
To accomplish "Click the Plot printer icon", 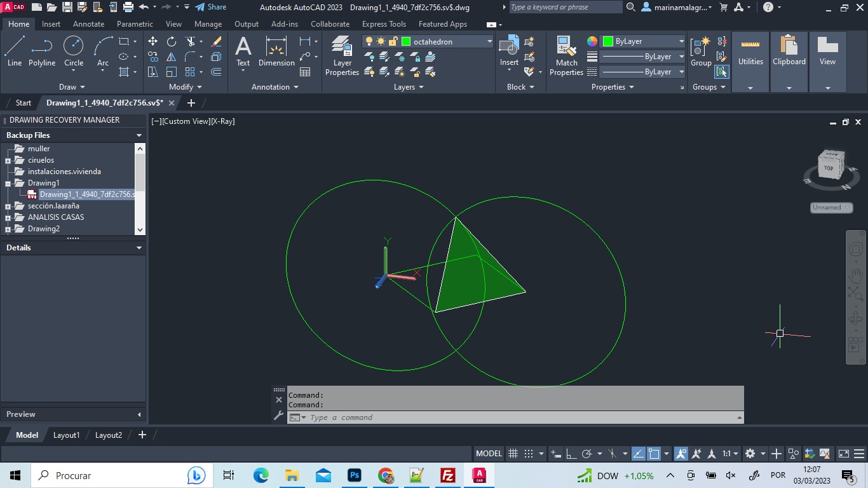I will coord(128,7).
